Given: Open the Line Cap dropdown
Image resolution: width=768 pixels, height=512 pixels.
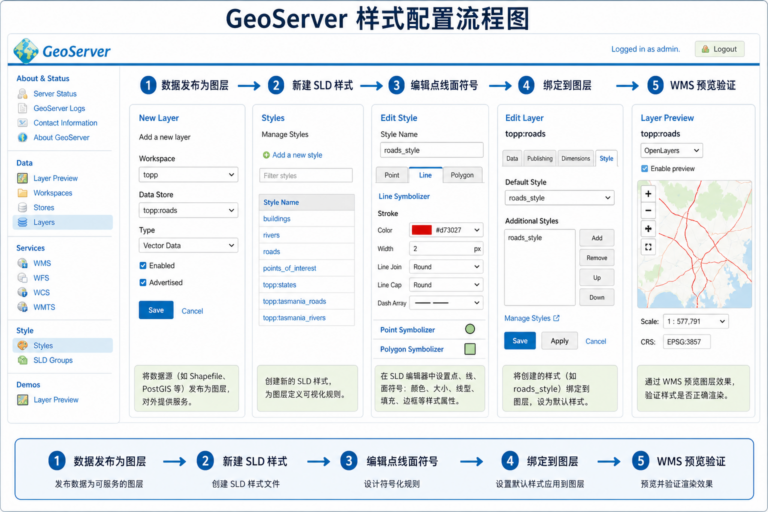Looking at the screenshot, I should 446,285.
